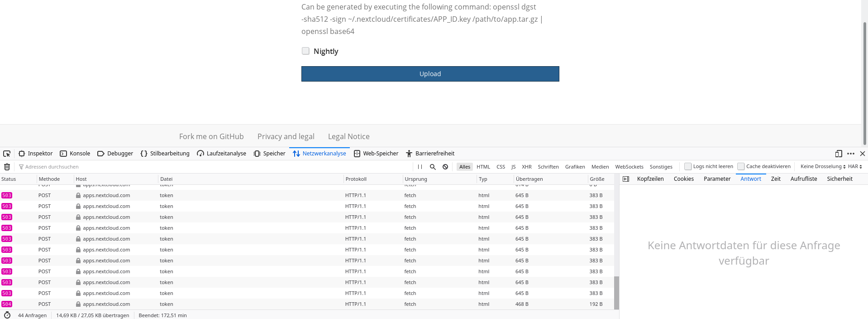This screenshot has width=868, height=319.
Task: Switch to the Debugger tab
Action: coord(115,154)
